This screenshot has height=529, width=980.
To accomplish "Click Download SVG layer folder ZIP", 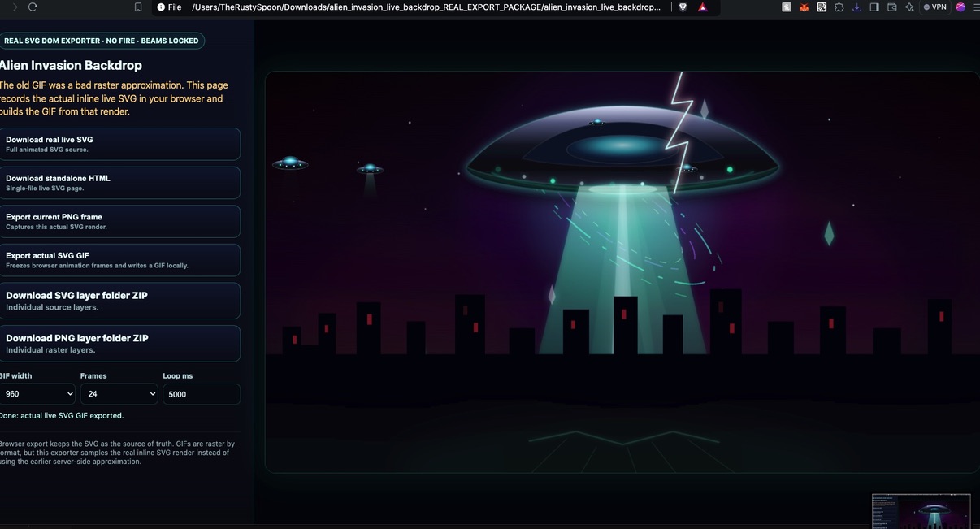I will point(119,301).
